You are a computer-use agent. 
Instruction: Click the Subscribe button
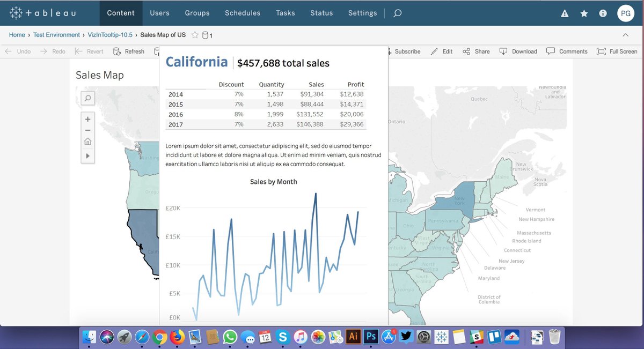408,51
